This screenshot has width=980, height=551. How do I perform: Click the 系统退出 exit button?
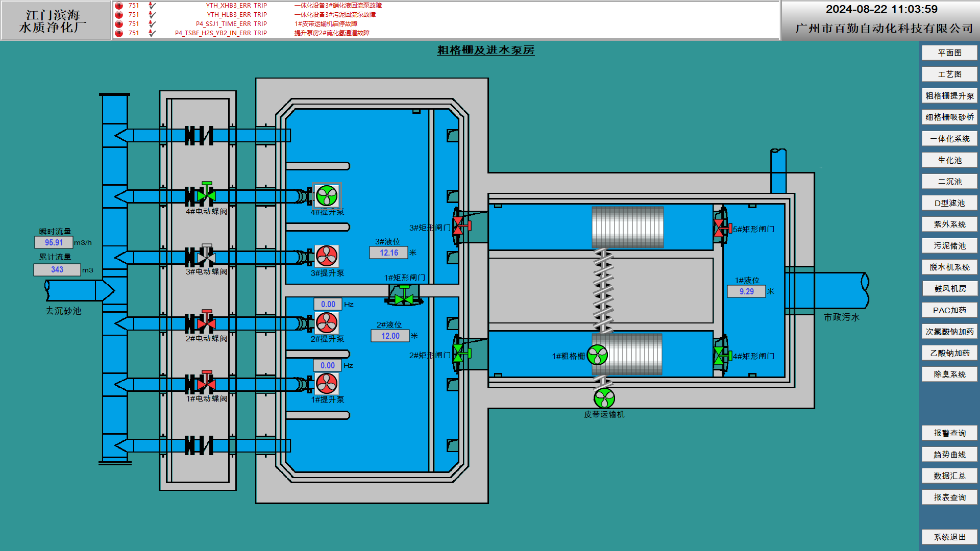pos(949,537)
